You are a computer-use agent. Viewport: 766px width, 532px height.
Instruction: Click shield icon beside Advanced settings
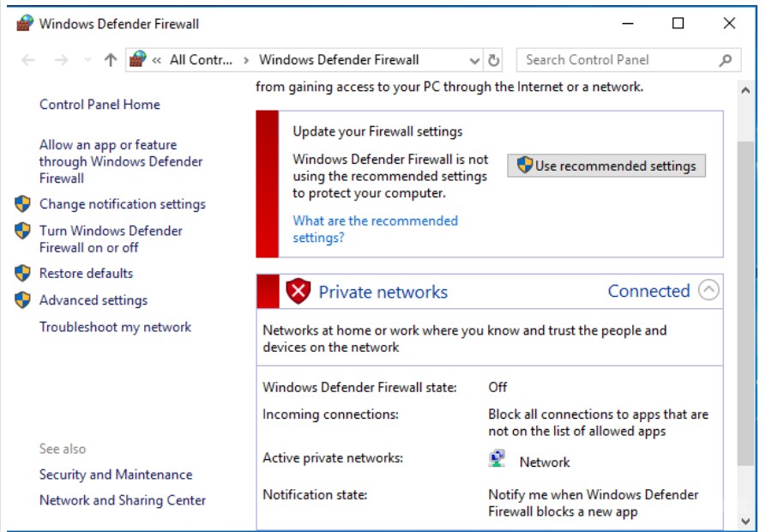click(22, 300)
